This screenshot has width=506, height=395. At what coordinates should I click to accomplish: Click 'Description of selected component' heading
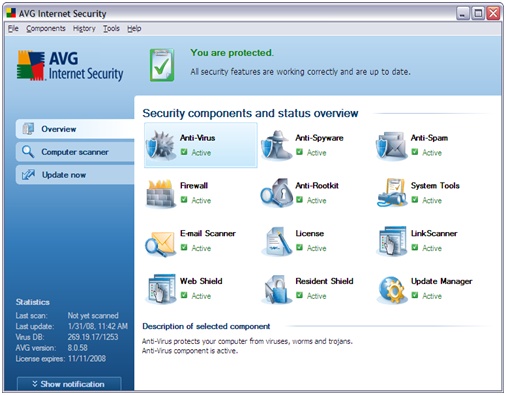click(x=206, y=326)
